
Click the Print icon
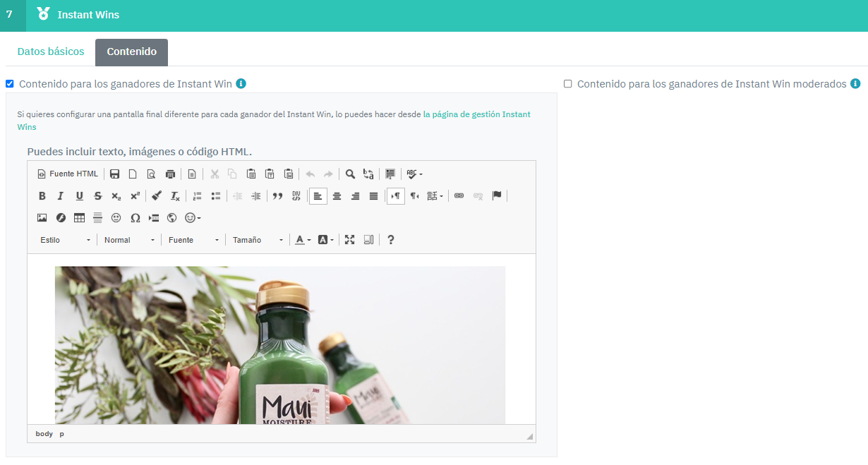coord(170,174)
